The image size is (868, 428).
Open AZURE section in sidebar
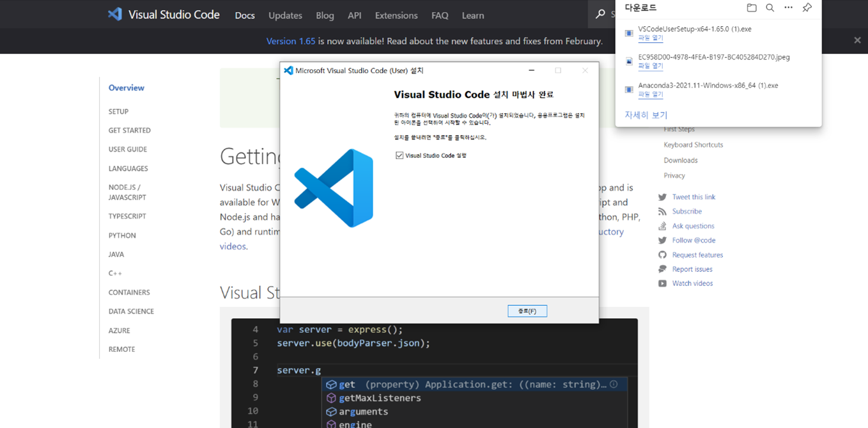click(119, 330)
